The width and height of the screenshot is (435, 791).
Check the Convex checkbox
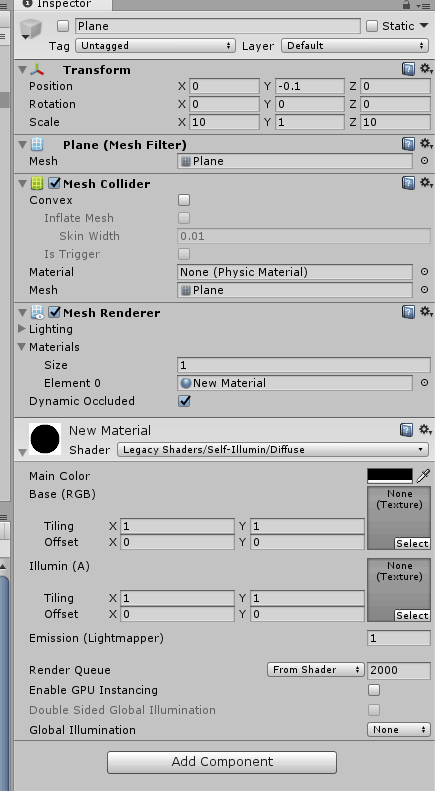coord(184,200)
